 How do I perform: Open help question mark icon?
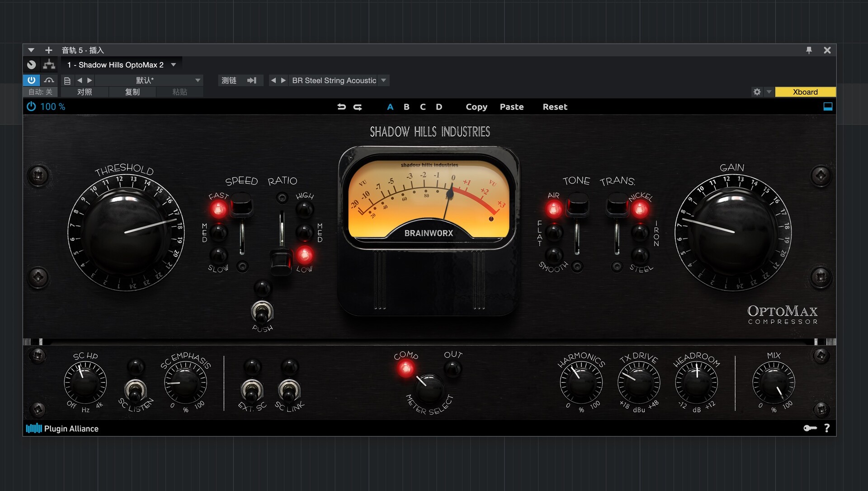click(827, 428)
